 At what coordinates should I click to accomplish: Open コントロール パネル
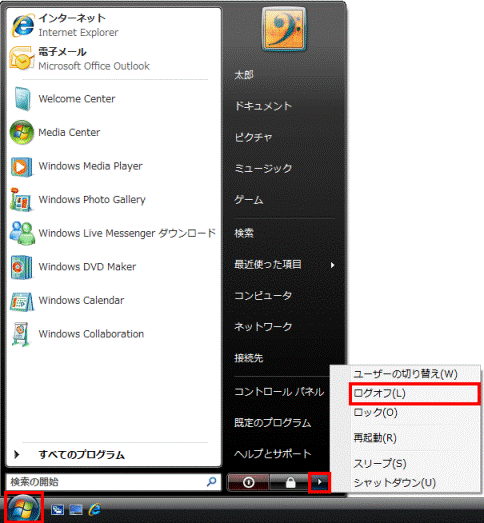point(279,392)
